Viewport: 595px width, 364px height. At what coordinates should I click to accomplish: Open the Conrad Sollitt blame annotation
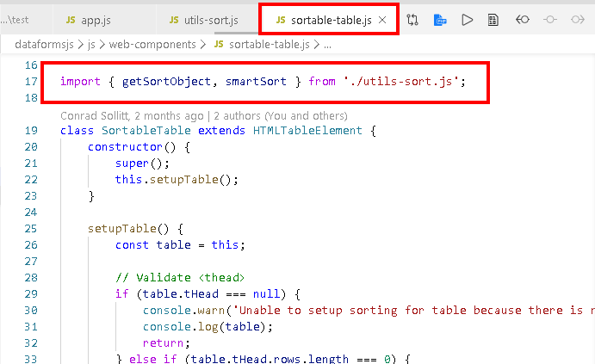point(204,115)
